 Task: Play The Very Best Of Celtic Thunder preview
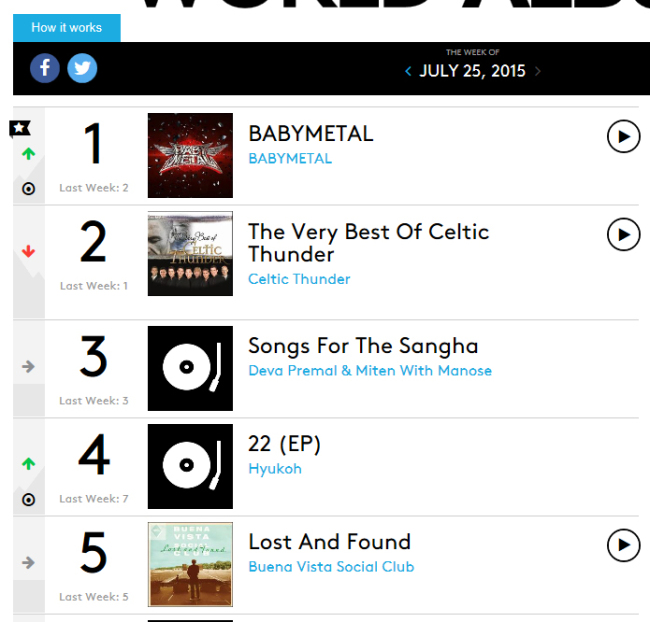[x=623, y=235]
